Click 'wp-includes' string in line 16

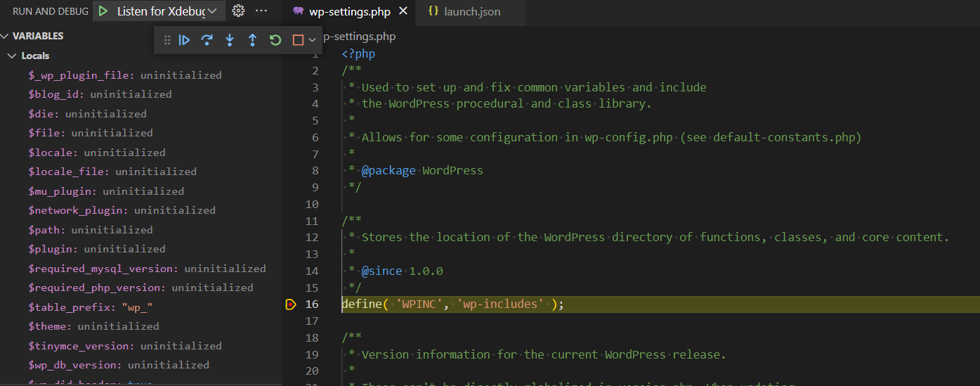(x=501, y=304)
